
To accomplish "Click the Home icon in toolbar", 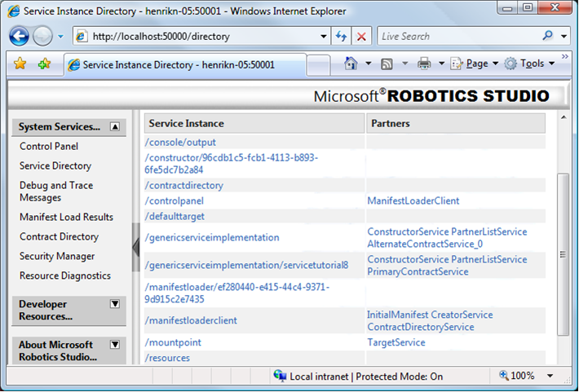I will click(x=351, y=64).
